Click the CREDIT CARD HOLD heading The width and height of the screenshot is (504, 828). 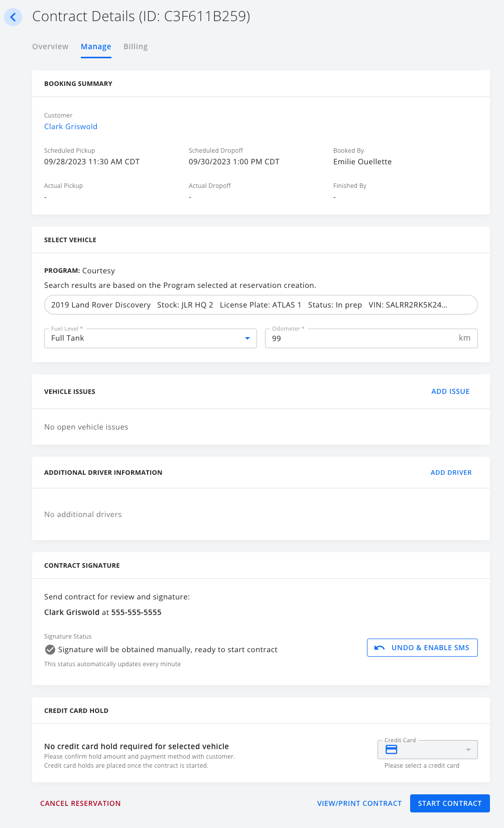(76, 711)
